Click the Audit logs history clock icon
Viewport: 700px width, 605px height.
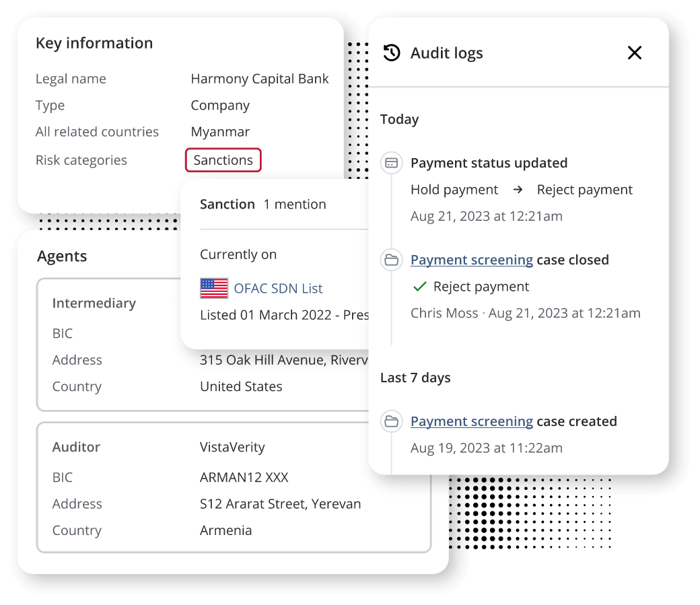tap(392, 52)
